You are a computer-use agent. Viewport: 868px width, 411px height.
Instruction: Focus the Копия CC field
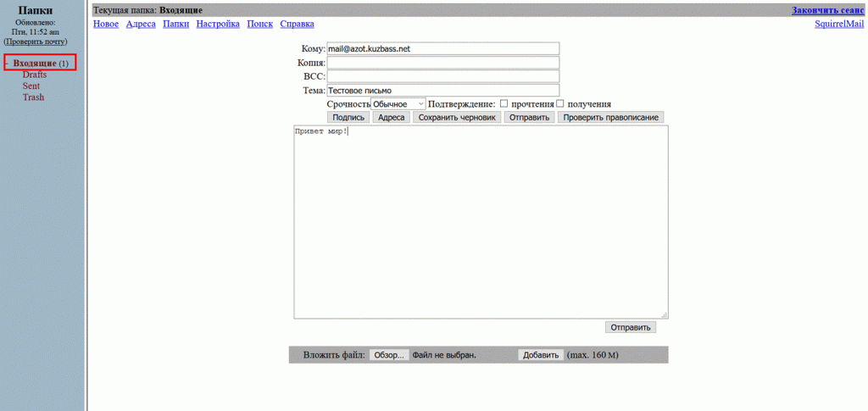[x=442, y=63]
